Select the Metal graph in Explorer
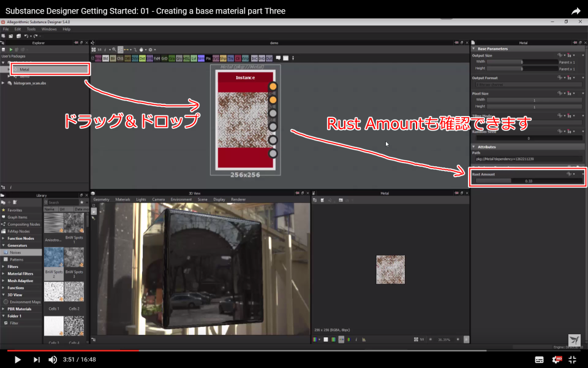 tap(50, 69)
